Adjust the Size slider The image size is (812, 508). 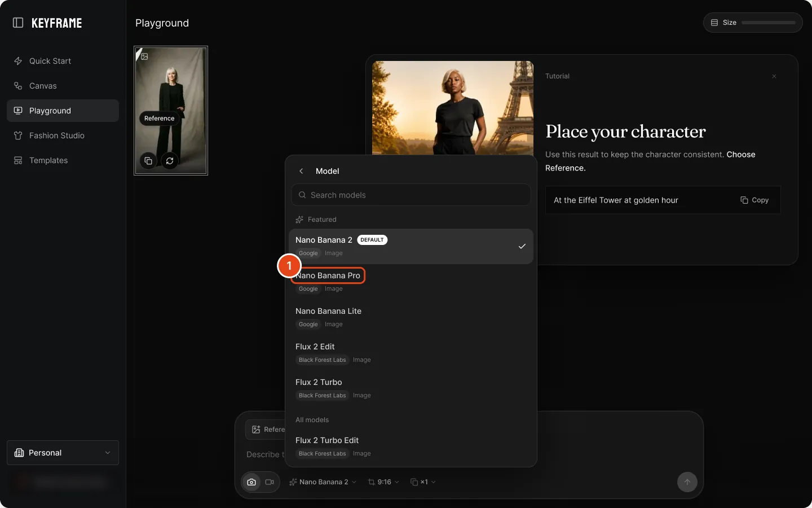[769, 23]
